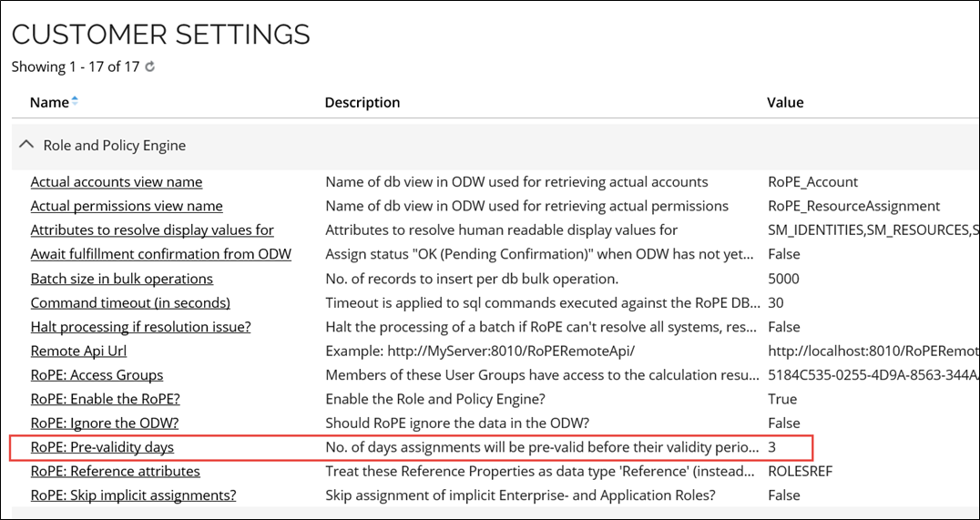Open RoPE: Access Groups setting
Viewport: 980px width, 520px height.
[x=97, y=375]
